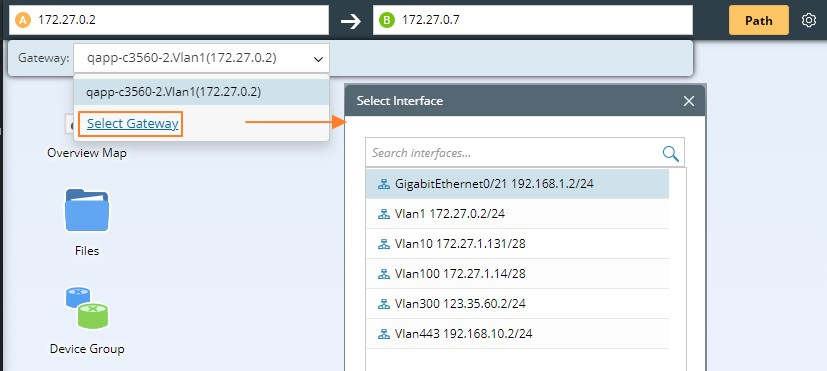The width and height of the screenshot is (827, 371).
Task: Click the Path button
Action: [758, 21]
